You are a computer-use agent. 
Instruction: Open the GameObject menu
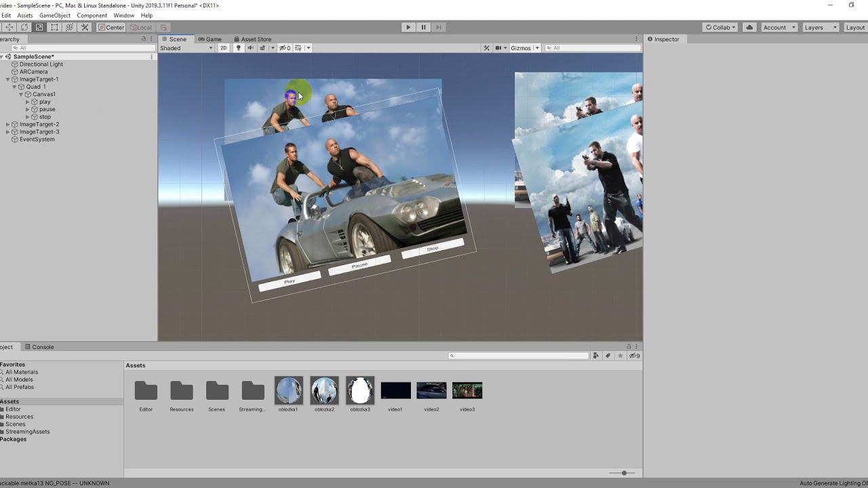(55, 15)
